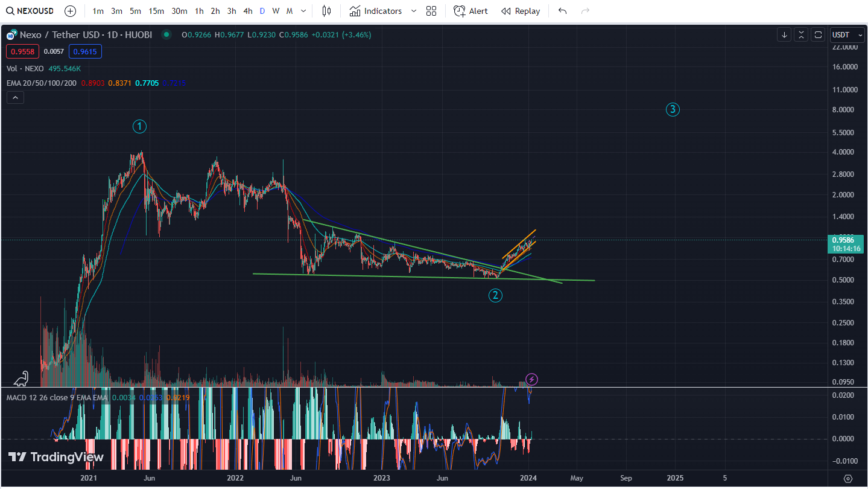Click the 2025 label on time axis

pos(675,478)
